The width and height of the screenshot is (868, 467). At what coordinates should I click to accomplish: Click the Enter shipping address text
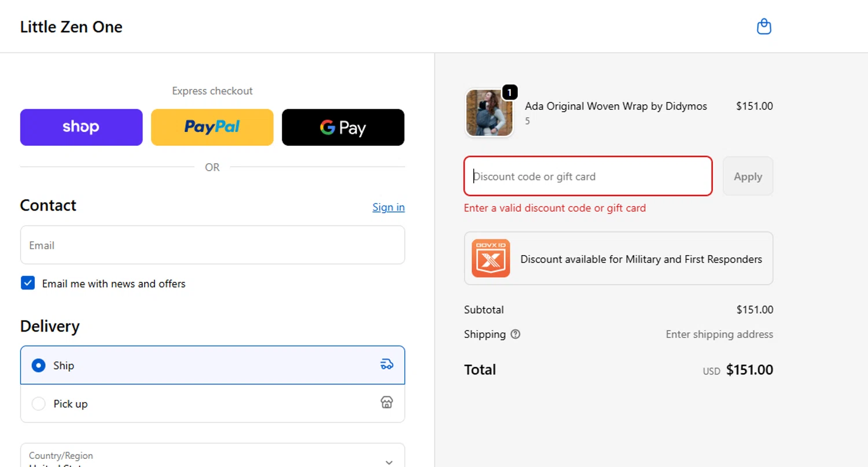pos(719,334)
